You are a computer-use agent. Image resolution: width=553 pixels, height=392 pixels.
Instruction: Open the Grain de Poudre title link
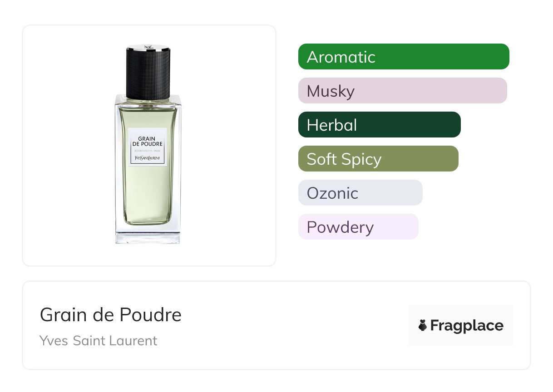point(111,315)
